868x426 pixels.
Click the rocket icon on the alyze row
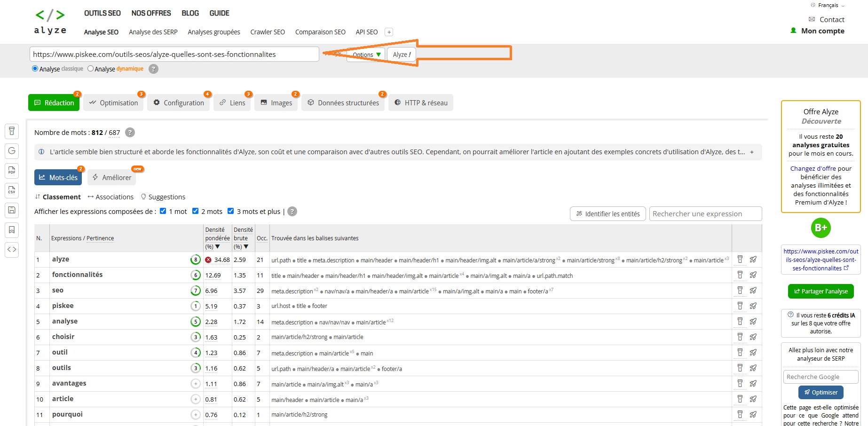753,259
